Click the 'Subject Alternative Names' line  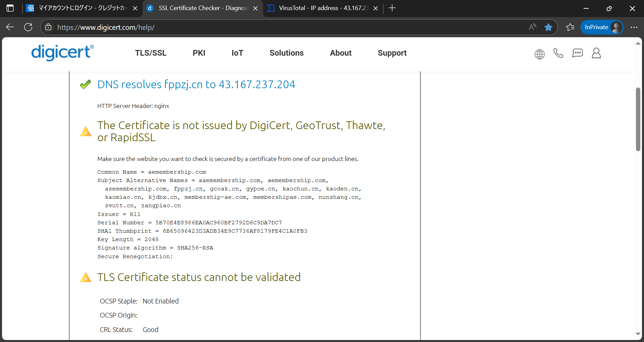(229, 193)
